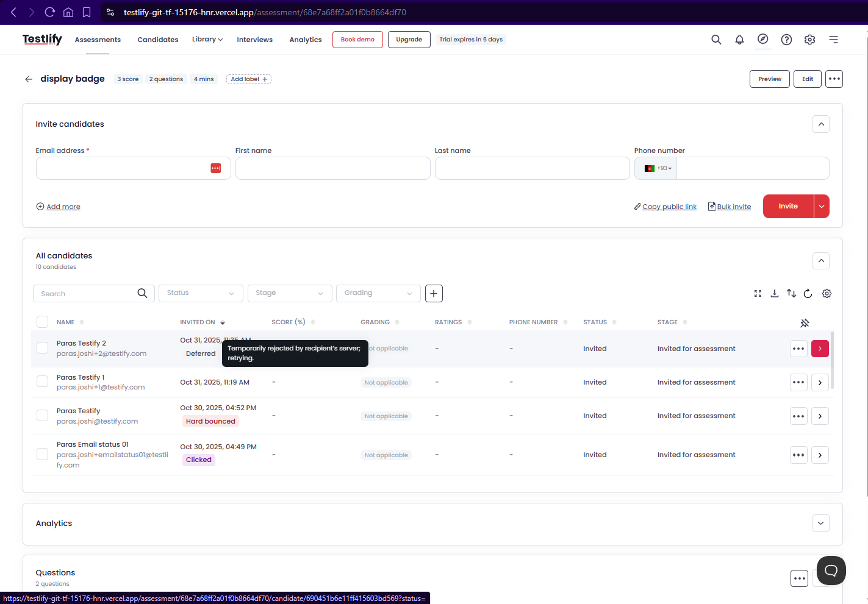Open settings gear in top navigation

point(809,40)
